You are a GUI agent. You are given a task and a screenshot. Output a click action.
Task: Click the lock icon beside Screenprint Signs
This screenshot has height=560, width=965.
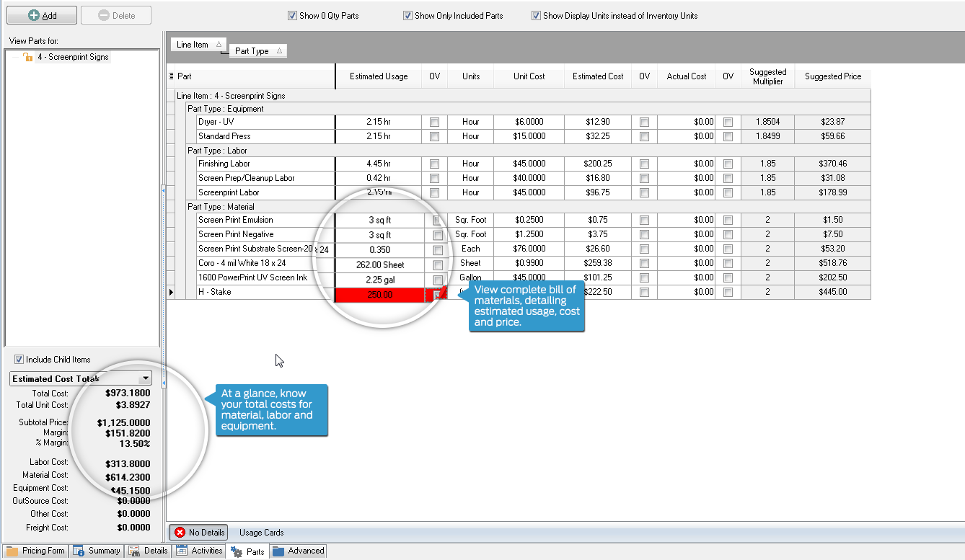(28, 57)
